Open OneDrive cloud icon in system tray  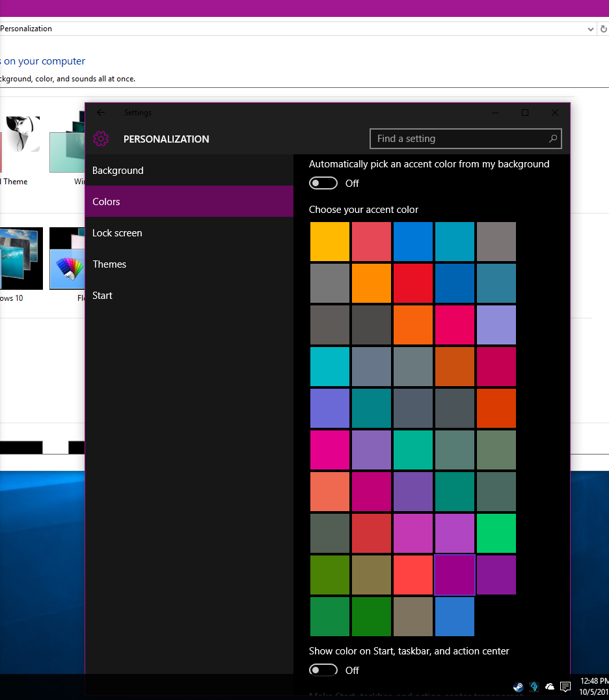(550, 687)
